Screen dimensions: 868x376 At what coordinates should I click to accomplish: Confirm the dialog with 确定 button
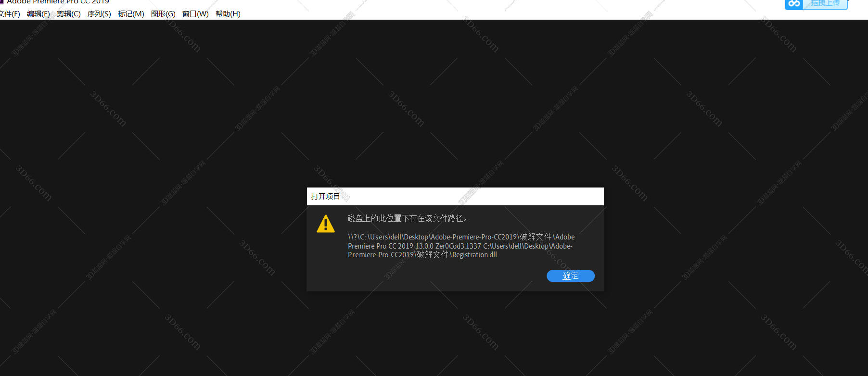pos(571,276)
